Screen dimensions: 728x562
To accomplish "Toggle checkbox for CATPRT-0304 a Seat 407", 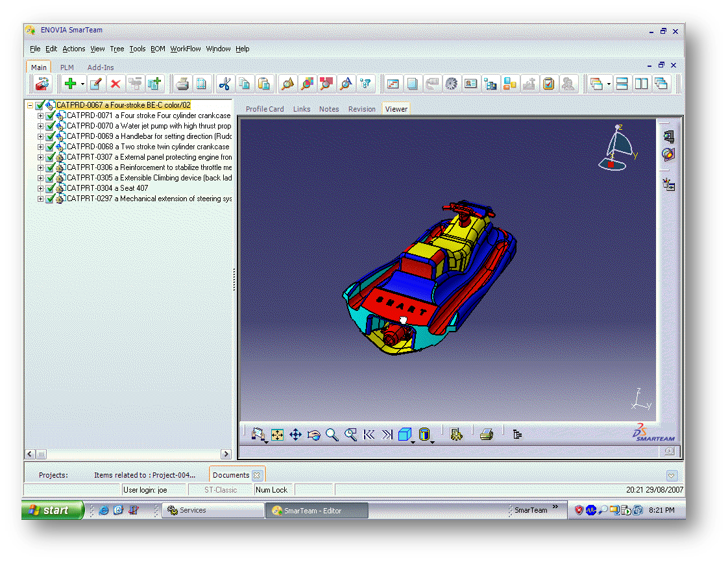I will point(50,188).
